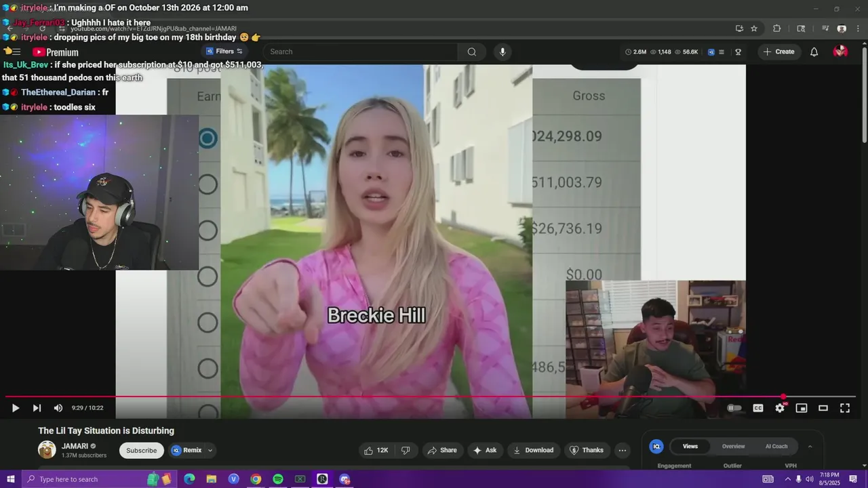Click the VPH column label
Screen dimensions: 868x488
coord(791,466)
